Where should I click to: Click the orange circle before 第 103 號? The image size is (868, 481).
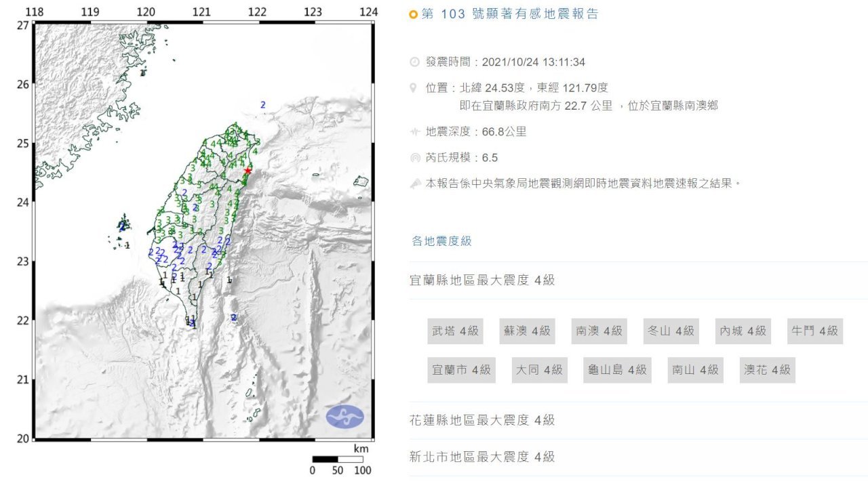[x=414, y=14]
